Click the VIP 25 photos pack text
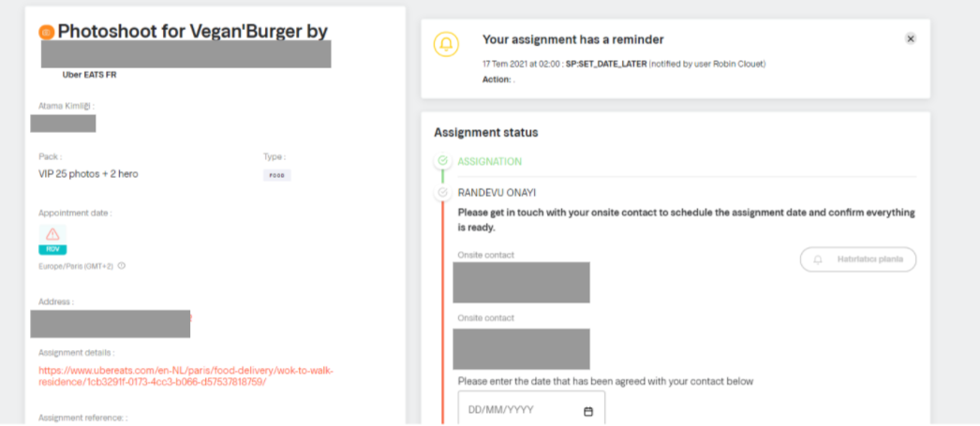 [x=88, y=173]
